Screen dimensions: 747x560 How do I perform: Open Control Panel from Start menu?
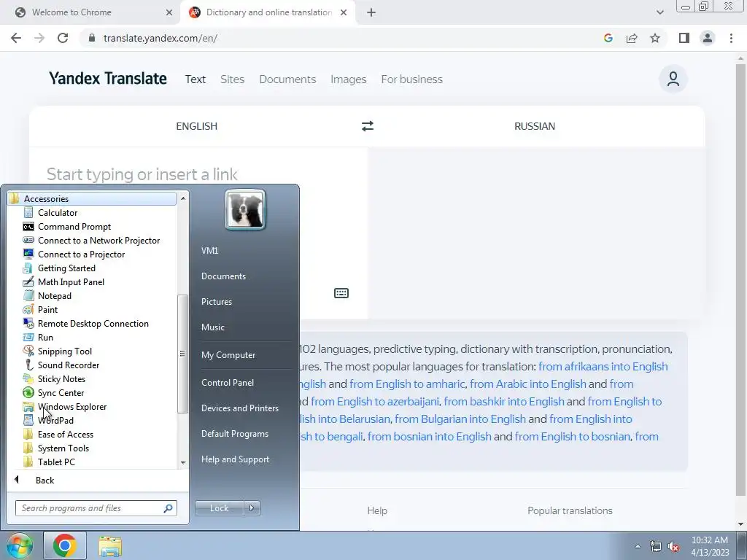(228, 382)
